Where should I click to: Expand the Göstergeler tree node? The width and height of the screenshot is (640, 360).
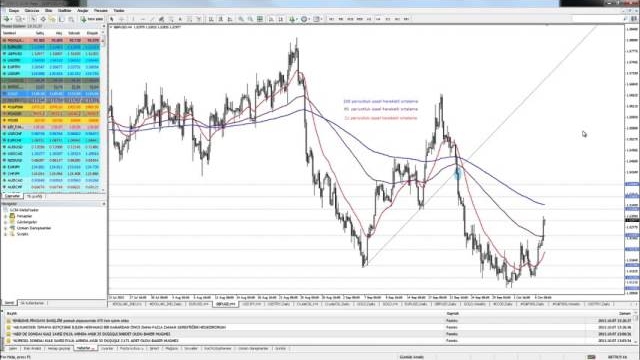point(5,222)
